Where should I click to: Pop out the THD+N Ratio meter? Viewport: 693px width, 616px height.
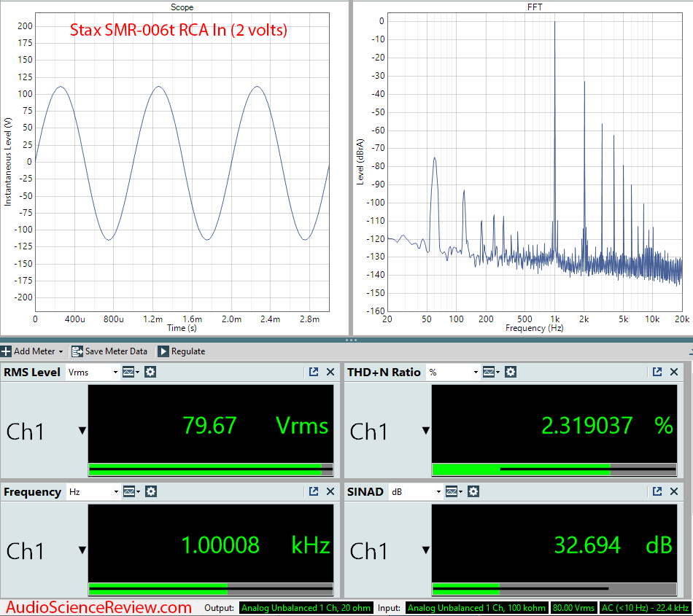(x=657, y=372)
